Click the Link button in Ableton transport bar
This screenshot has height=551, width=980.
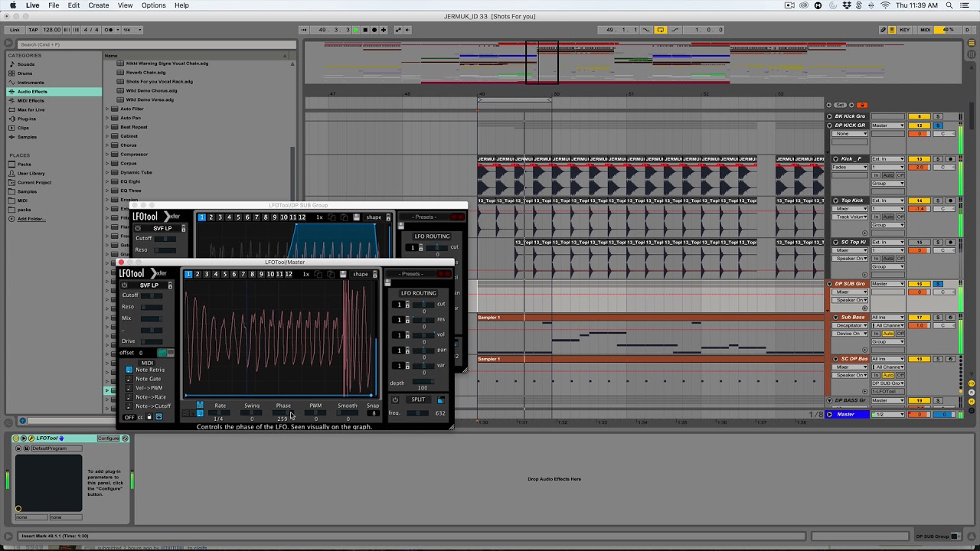[15, 30]
